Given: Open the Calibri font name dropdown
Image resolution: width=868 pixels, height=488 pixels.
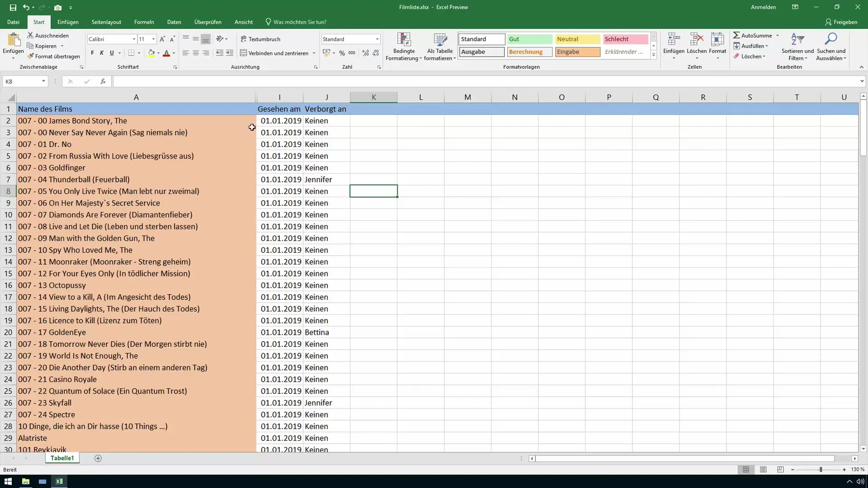Looking at the screenshot, I should [x=134, y=39].
